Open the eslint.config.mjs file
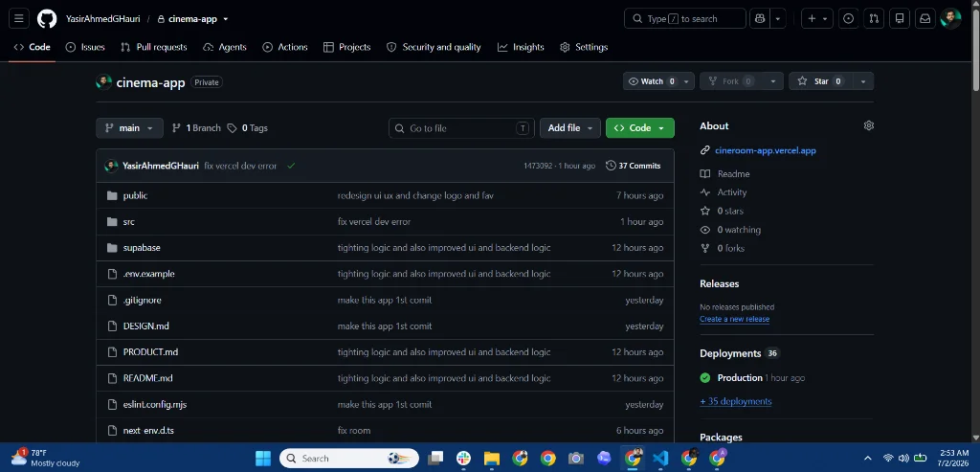This screenshot has width=980, height=472. click(155, 404)
